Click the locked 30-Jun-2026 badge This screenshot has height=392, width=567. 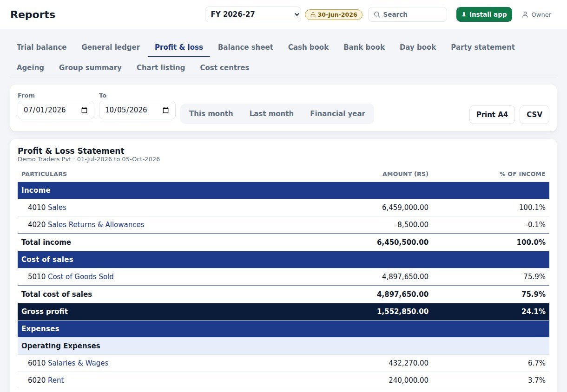(x=334, y=14)
